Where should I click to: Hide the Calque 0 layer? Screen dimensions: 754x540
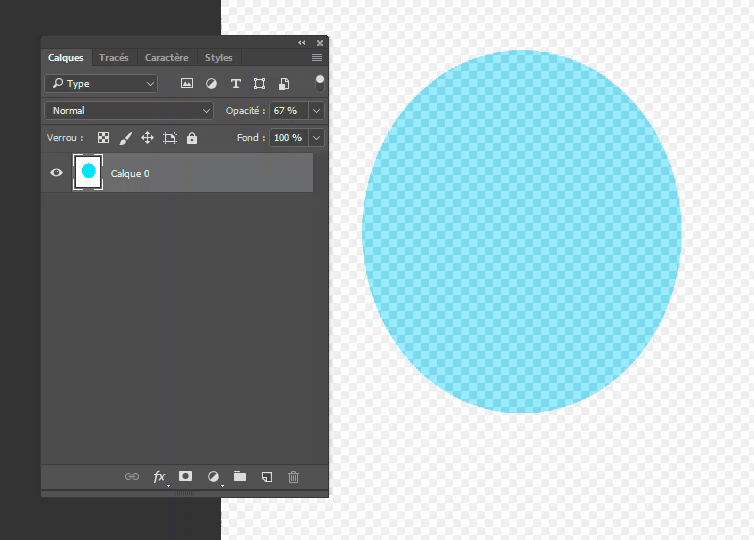56,172
